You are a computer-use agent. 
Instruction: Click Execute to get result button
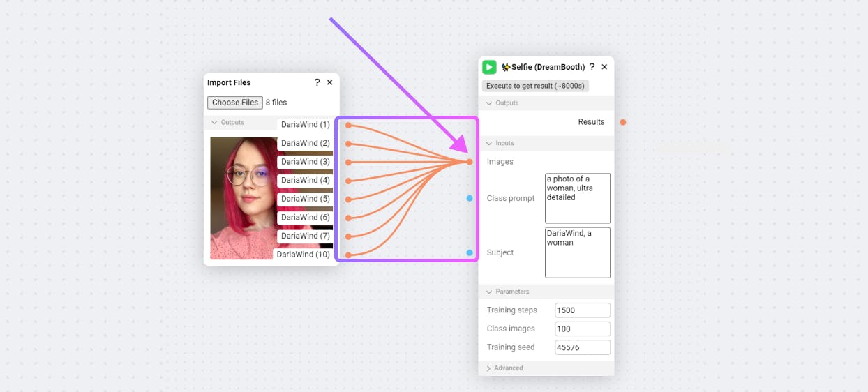click(535, 86)
